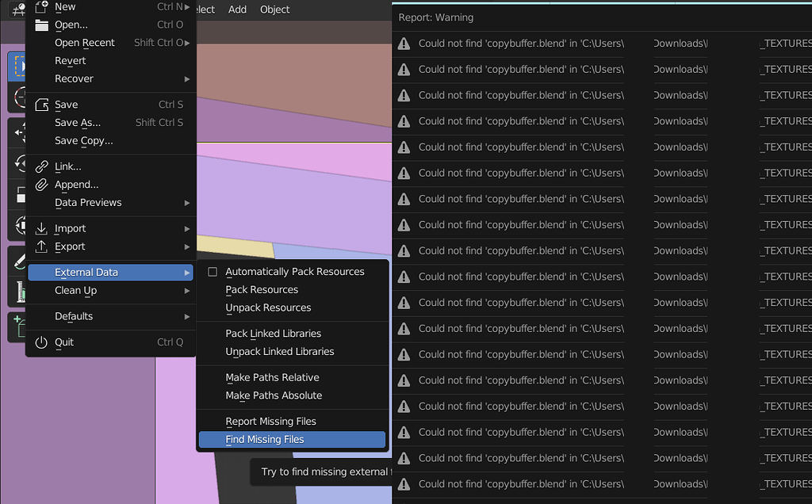Select the Select Box tool in toolbar
812x504 pixels.
[18, 67]
